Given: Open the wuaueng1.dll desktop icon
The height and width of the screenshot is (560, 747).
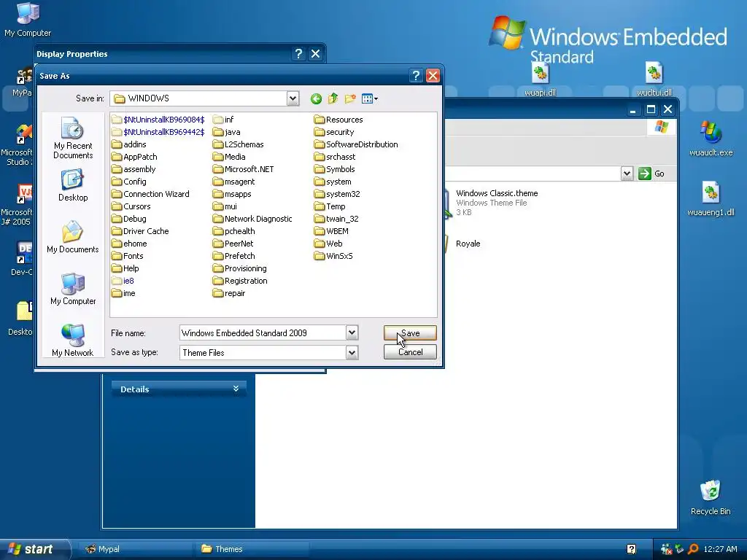Looking at the screenshot, I should [x=711, y=199].
